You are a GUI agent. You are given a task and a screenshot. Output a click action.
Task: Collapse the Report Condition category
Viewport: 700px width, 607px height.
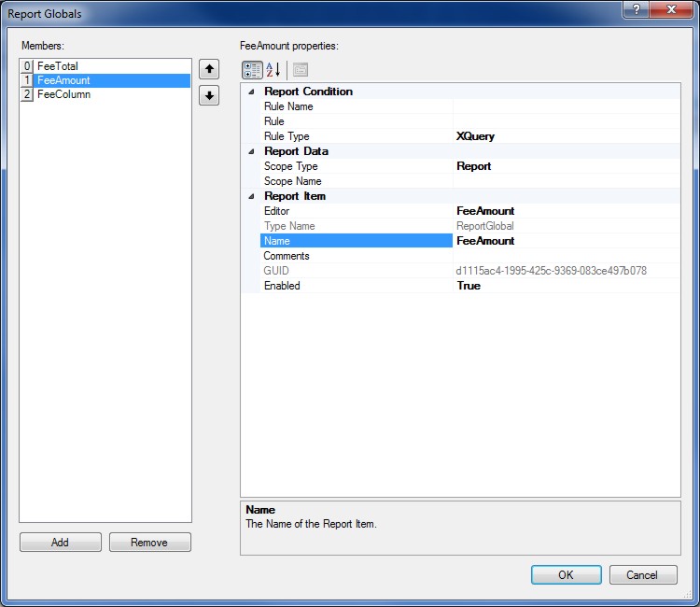[250, 92]
